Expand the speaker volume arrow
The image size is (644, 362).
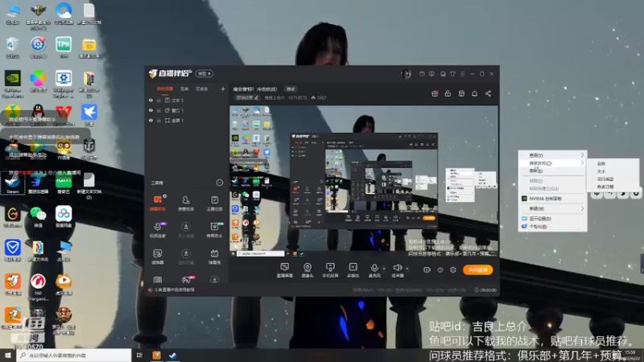tap(407, 269)
